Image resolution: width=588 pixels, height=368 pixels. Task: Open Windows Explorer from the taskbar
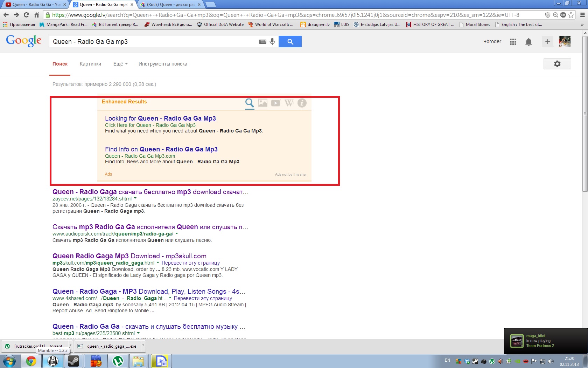(x=138, y=361)
